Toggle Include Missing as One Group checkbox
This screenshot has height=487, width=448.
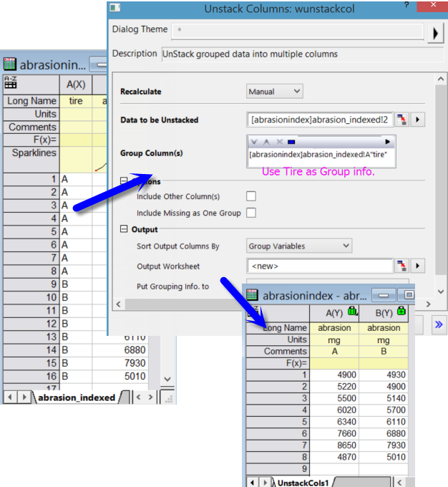(251, 213)
